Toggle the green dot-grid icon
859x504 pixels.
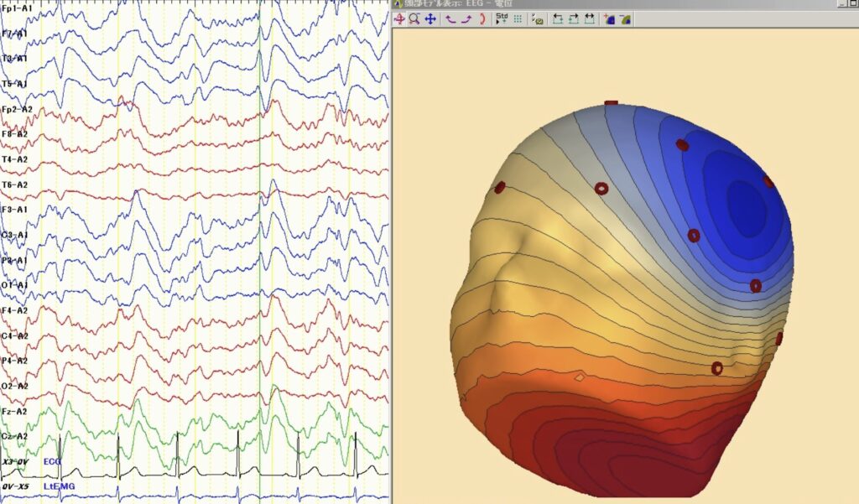518,19
